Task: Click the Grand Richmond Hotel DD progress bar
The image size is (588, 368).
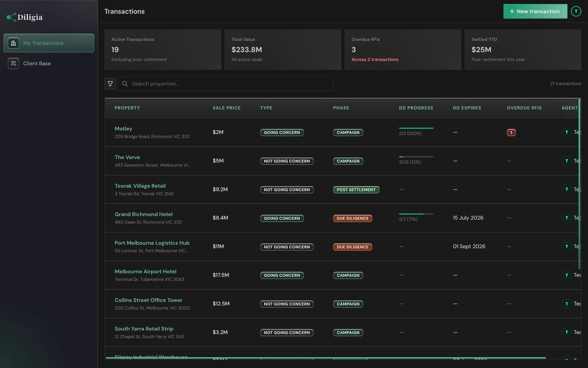Action: tap(416, 214)
